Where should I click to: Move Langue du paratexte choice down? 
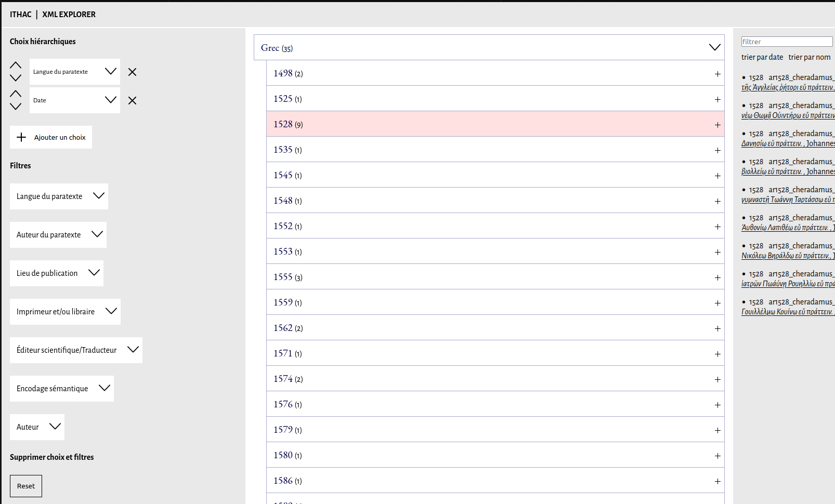[x=16, y=78]
